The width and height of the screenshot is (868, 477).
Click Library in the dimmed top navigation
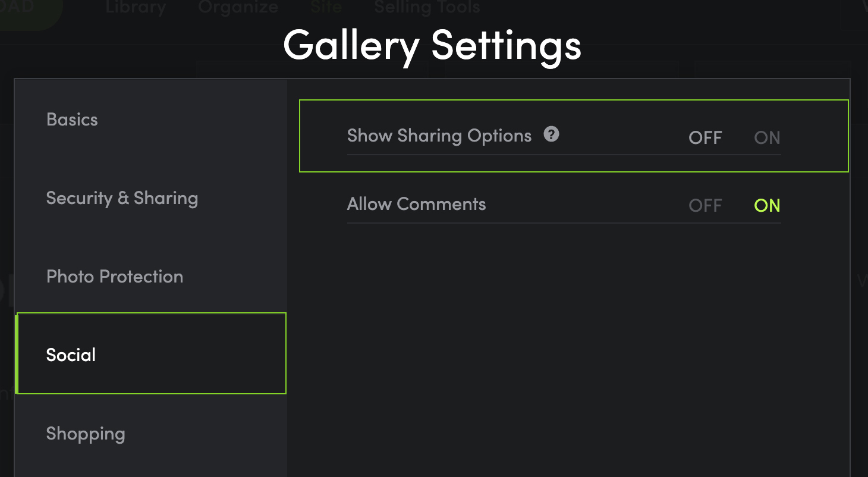pos(136,7)
